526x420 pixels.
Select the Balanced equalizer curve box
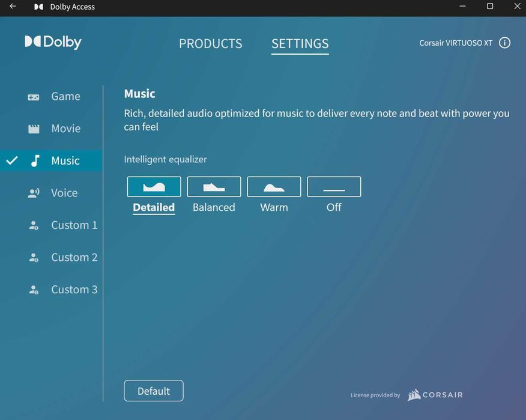click(x=214, y=187)
